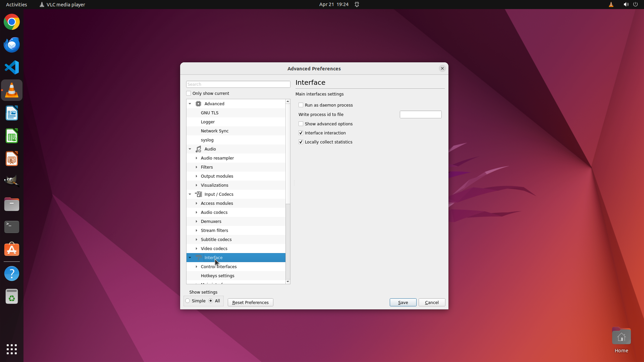Enable Run as daemon process

click(x=301, y=105)
